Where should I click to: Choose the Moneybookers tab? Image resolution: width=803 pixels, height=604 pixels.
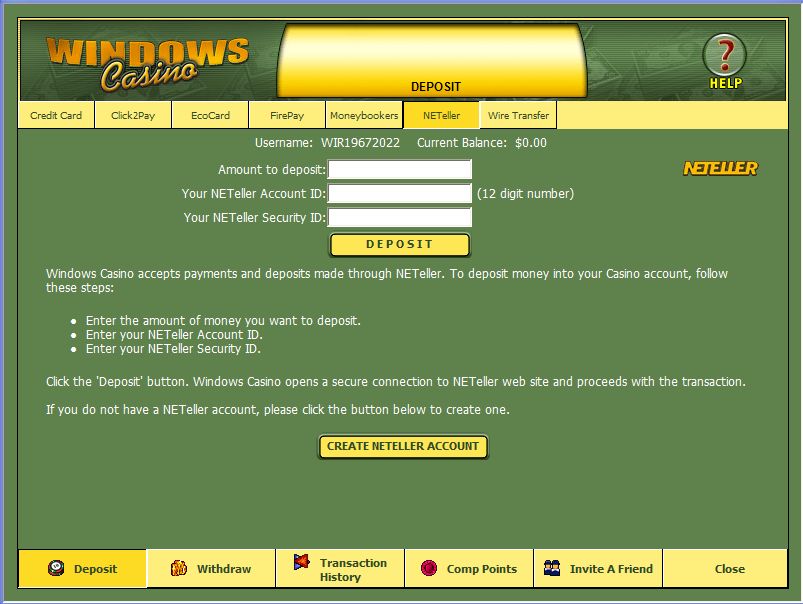364,115
